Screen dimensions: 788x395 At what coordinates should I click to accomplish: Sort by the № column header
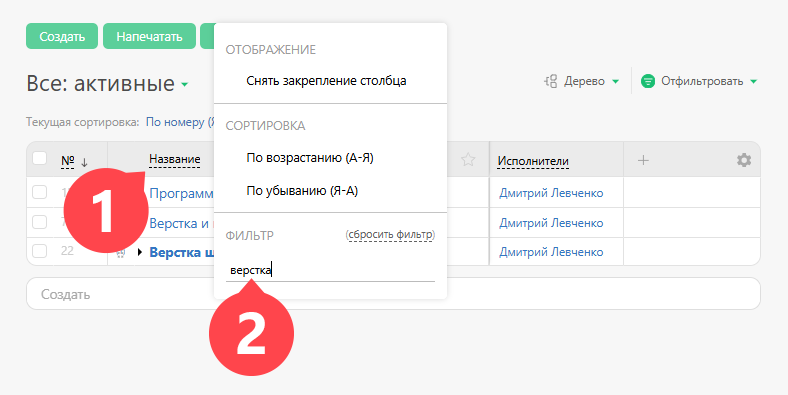68,161
